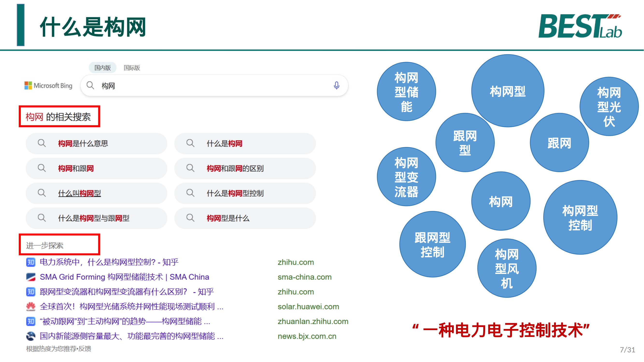Click the BEST Lab logo
Image resolution: width=644 pixels, height=362 pixels.
click(580, 26)
